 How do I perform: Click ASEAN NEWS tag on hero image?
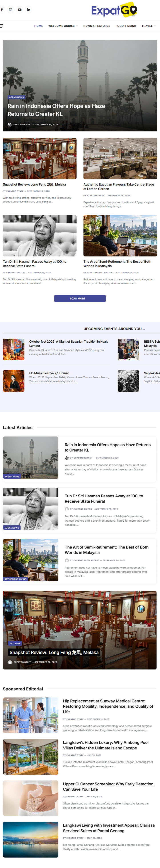(16, 97)
